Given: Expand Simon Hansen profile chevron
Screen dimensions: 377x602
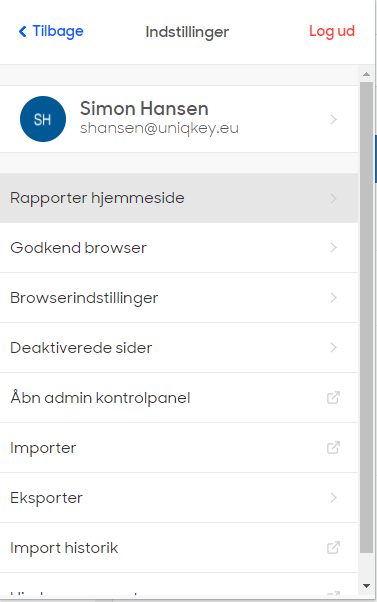Looking at the screenshot, I should coord(334,119).
